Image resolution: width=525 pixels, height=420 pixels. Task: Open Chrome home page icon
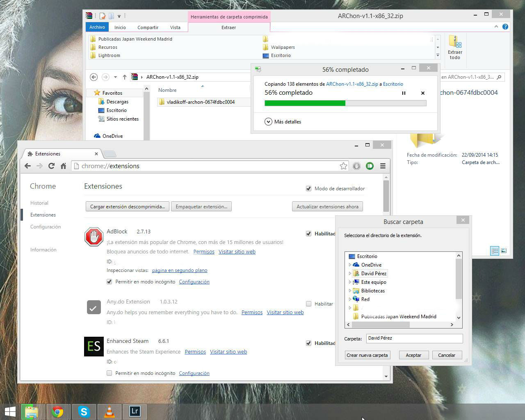pyautogui.click(x=63, y=166)
